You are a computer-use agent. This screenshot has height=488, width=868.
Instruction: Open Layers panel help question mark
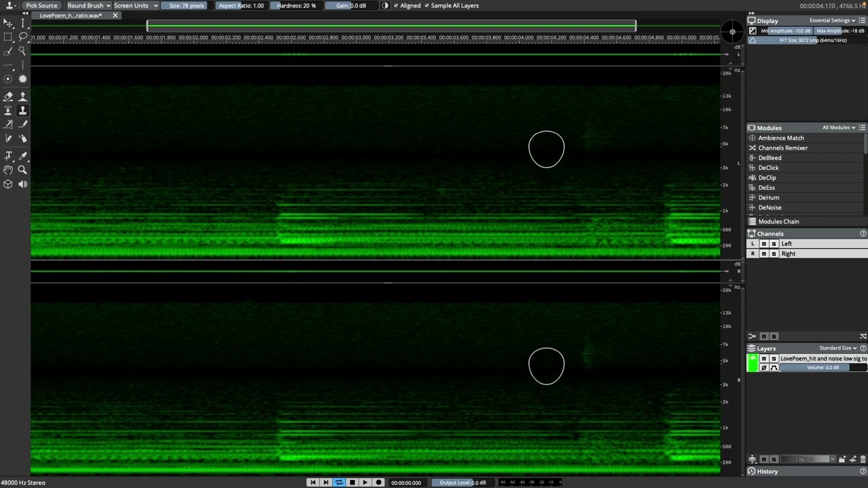[863, 348]
